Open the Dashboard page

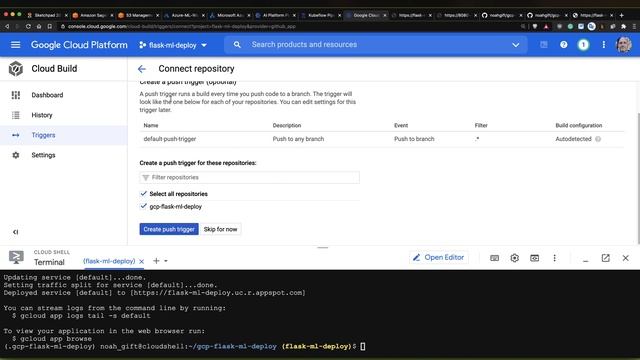[47, 95]
